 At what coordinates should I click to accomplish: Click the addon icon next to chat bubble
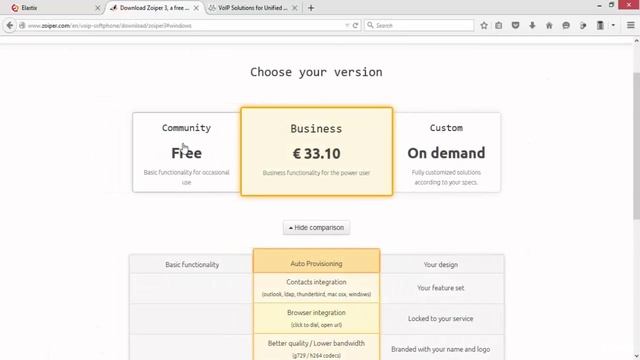[x=583, y=25]
